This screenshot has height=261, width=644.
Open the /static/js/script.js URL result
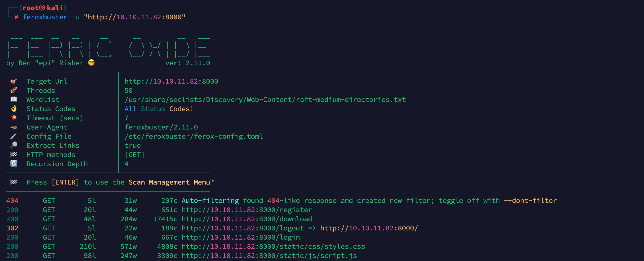coord(269,256)
